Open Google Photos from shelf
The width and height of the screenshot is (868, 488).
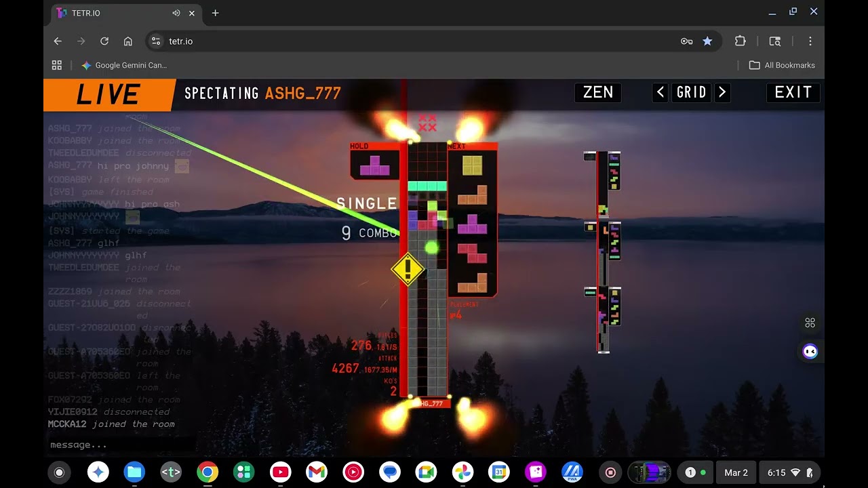pos(463,472)
